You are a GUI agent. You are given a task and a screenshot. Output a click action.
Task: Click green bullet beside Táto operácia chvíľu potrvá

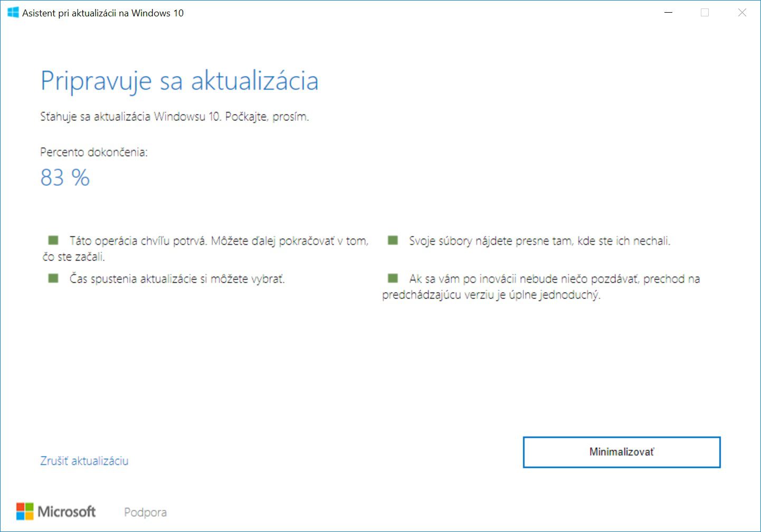[53, 240]
